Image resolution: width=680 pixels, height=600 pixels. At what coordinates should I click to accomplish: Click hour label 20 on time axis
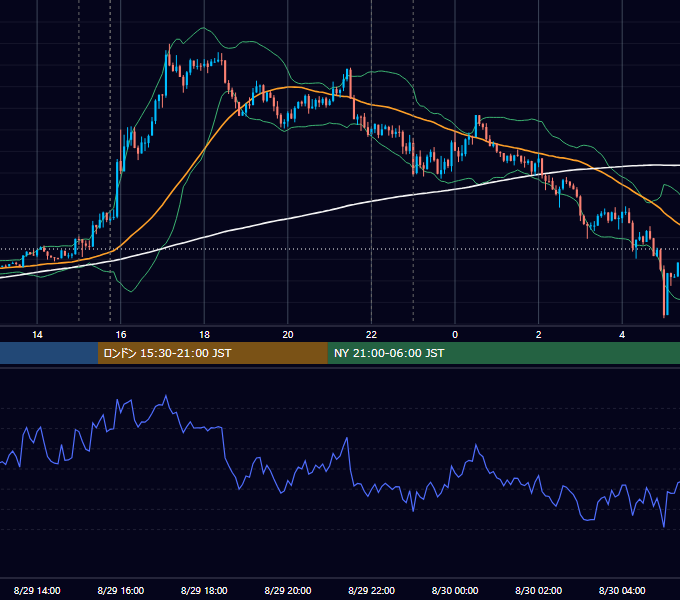(x=288, y=335)
